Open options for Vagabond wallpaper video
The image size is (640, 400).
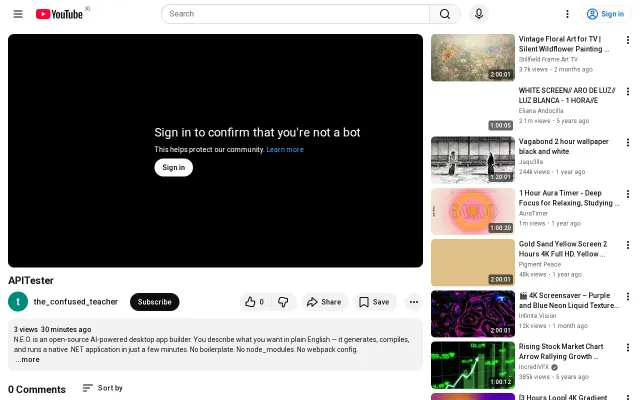tap(628, 142)
